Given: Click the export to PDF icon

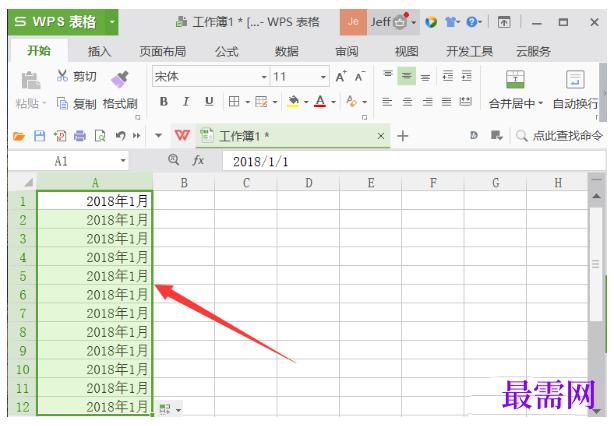Looking at the screenshot, I should (x=60, y=136).
